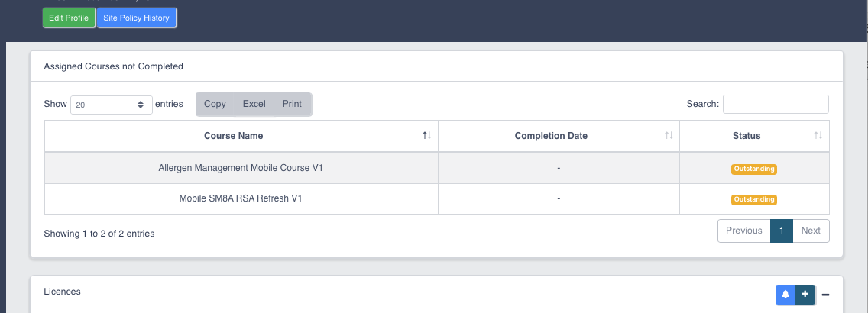Select Allergen Management Mobile Course V1 row
This screenshot has height=313, width=868.
[437, 168]
